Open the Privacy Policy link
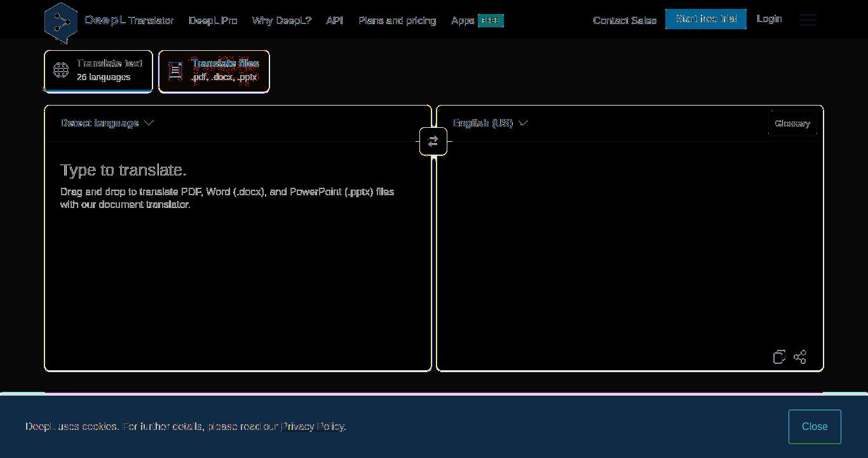The height and width of the screenshot is (458, 868). [x=313, y=426]
